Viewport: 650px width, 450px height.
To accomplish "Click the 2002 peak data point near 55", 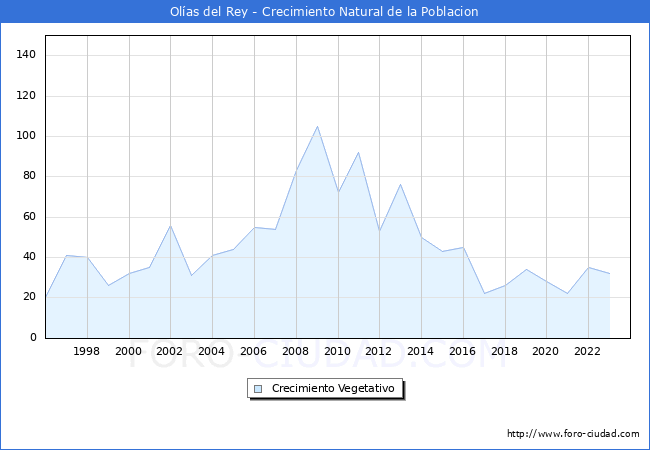I will [170, 226].
